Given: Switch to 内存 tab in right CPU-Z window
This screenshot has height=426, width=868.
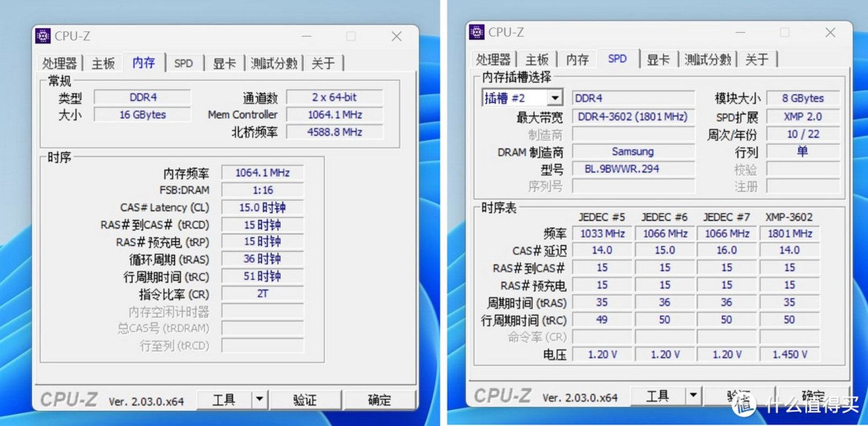Looking at the screenshot, I should click(x=577, y=59).
